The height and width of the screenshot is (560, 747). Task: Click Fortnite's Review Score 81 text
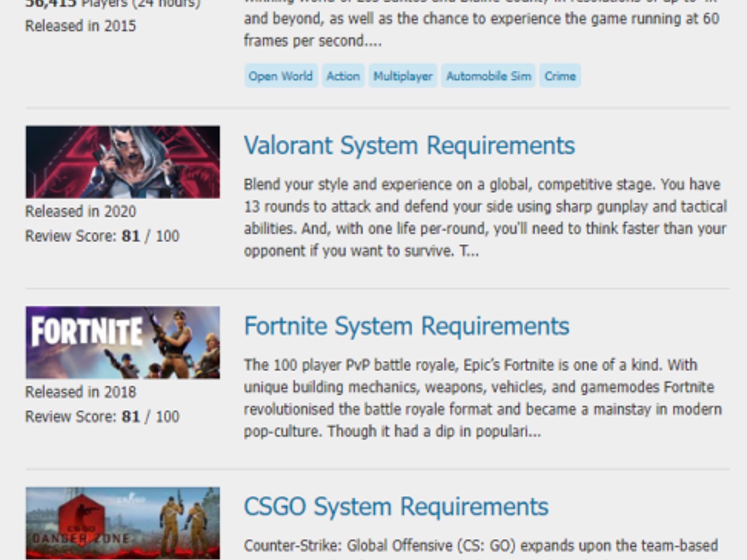click(x=102, y=416)
